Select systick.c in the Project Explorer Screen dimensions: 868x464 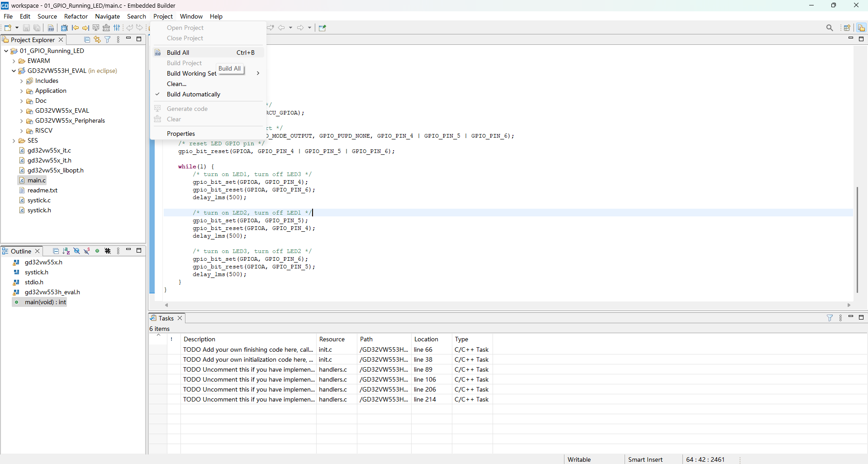(x=39, y=200)
